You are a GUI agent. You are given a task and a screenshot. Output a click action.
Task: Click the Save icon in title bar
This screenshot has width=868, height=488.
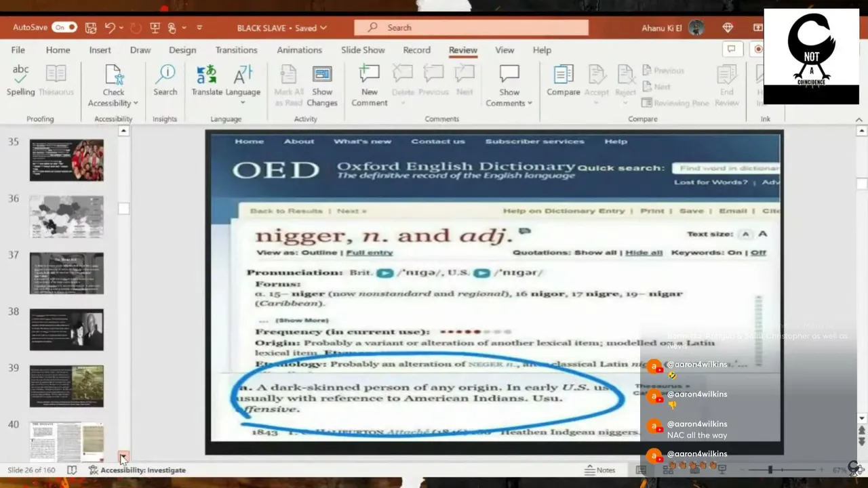point(91,28)
